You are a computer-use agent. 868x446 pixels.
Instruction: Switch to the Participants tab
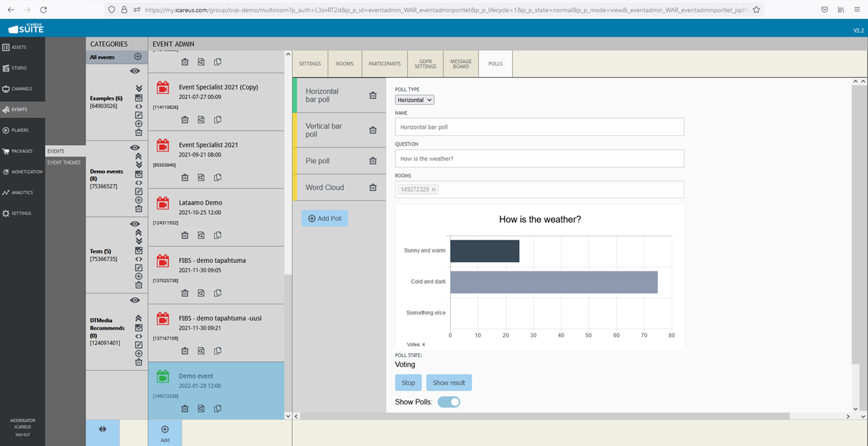[x=384, y=64]
